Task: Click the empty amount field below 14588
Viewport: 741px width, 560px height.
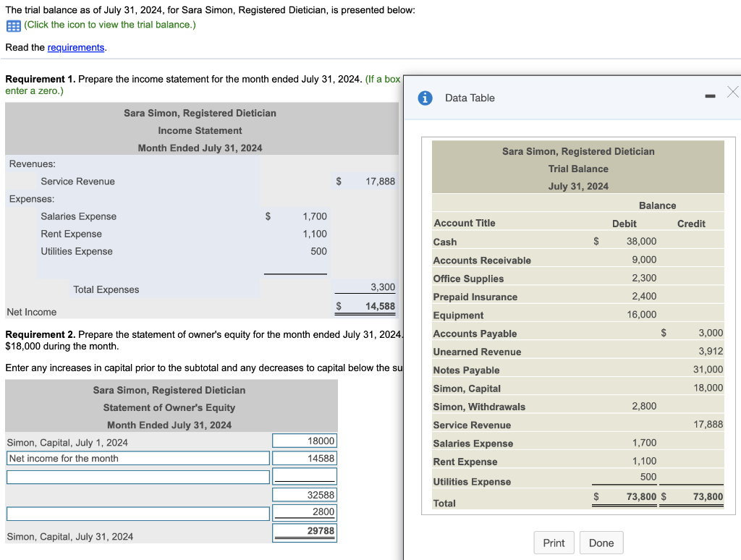Action: tap(305, 476)
